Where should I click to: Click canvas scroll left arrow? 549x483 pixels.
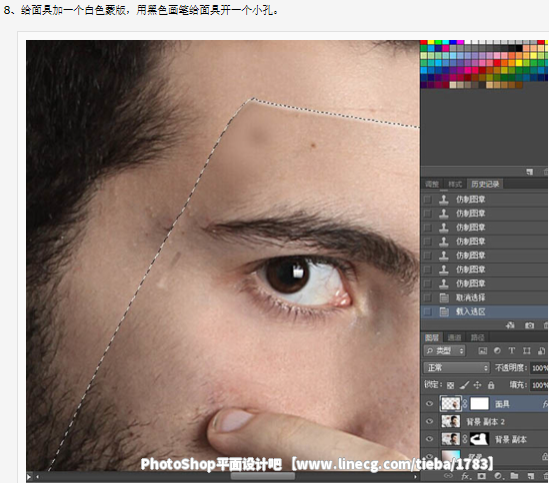pyautogui.click(x=37, y=476)
